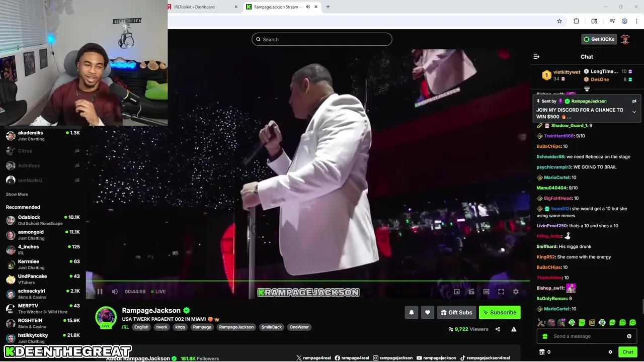The width and height of the screenshot is (644, 362).
Task: Toggle notification bell for RampageJackson
Action: point(412,312)
